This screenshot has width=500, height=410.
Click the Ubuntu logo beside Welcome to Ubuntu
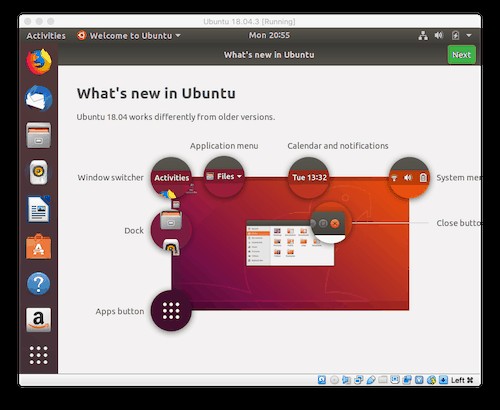tap(81, 35)
